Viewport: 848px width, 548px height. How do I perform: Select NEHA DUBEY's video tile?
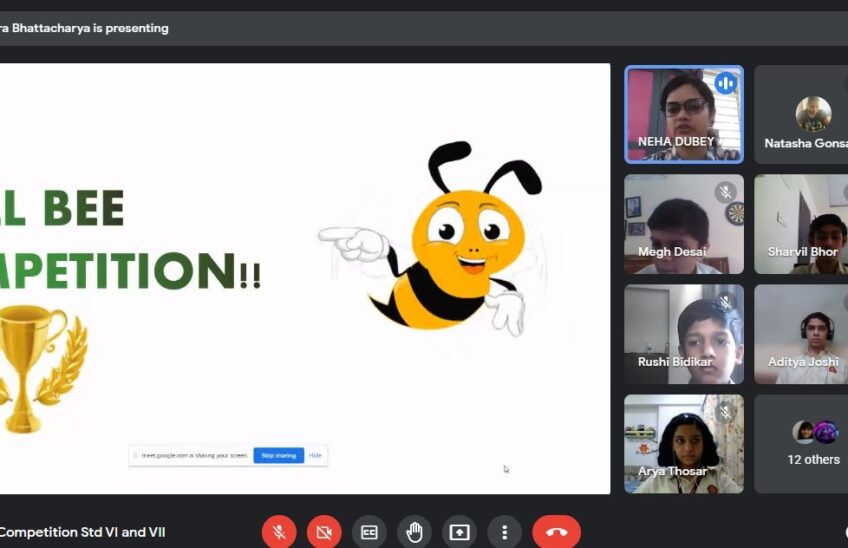click(x=684, y=114)
